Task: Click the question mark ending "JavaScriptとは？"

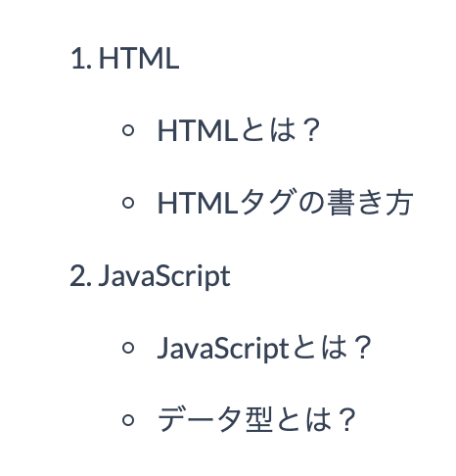Action: [x=362, y=348]
